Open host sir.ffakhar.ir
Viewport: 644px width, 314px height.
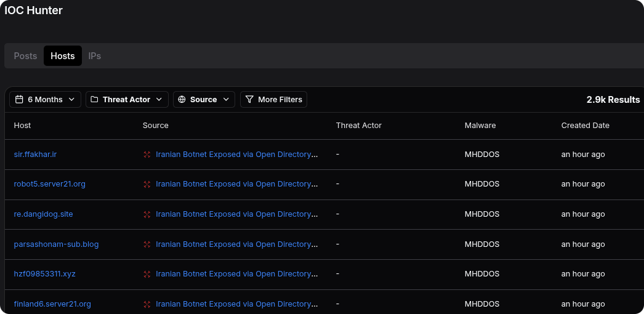coord(35,155)
